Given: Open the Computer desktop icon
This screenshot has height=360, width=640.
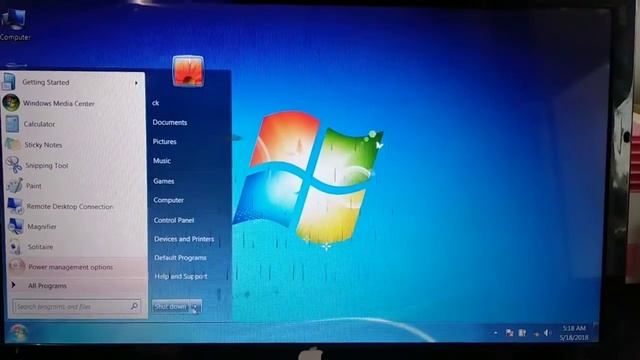Looking at the screenshot, I should tap(15, 24).
